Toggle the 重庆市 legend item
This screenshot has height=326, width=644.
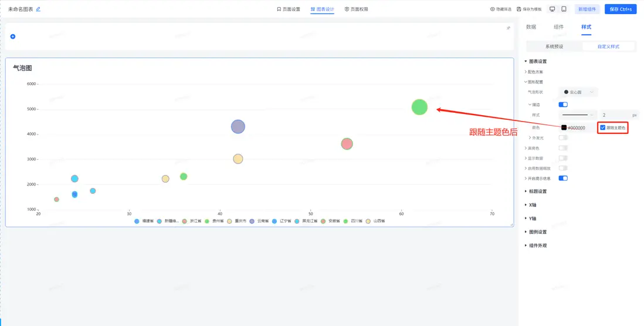(236, 221)
